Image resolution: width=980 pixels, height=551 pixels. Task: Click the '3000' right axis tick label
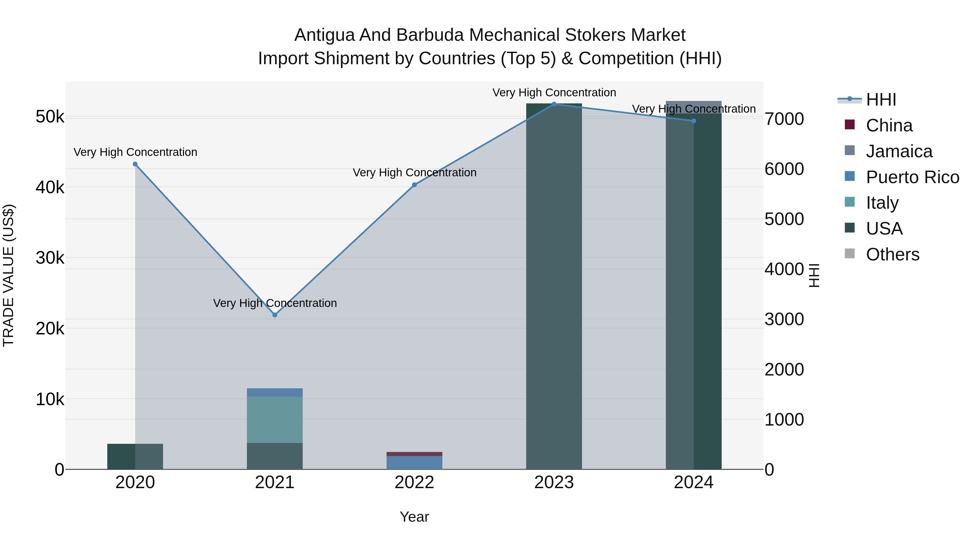[785, 319]
